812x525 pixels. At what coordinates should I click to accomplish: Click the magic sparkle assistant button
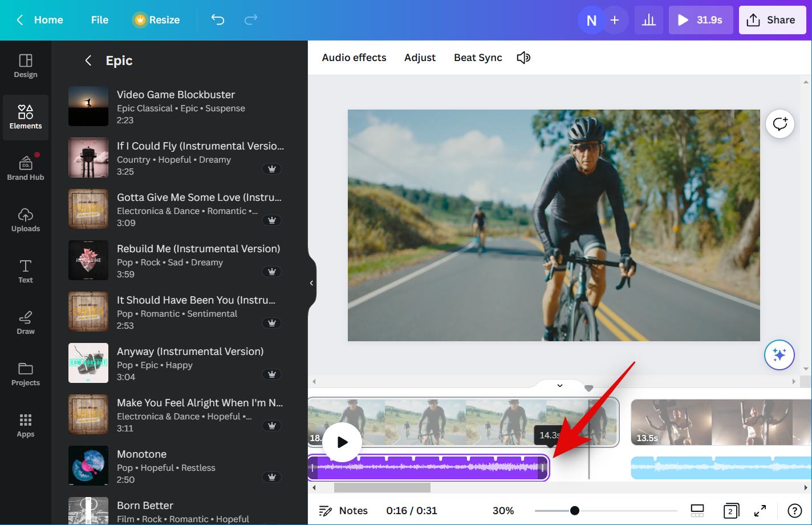pyautogui.click(x=779, y=355)
